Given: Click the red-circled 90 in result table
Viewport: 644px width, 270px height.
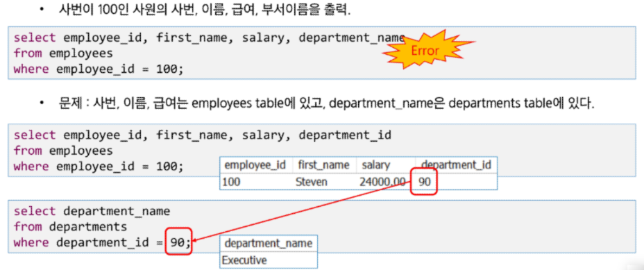Looking at the screenshot, I should [x=424, y=181].
